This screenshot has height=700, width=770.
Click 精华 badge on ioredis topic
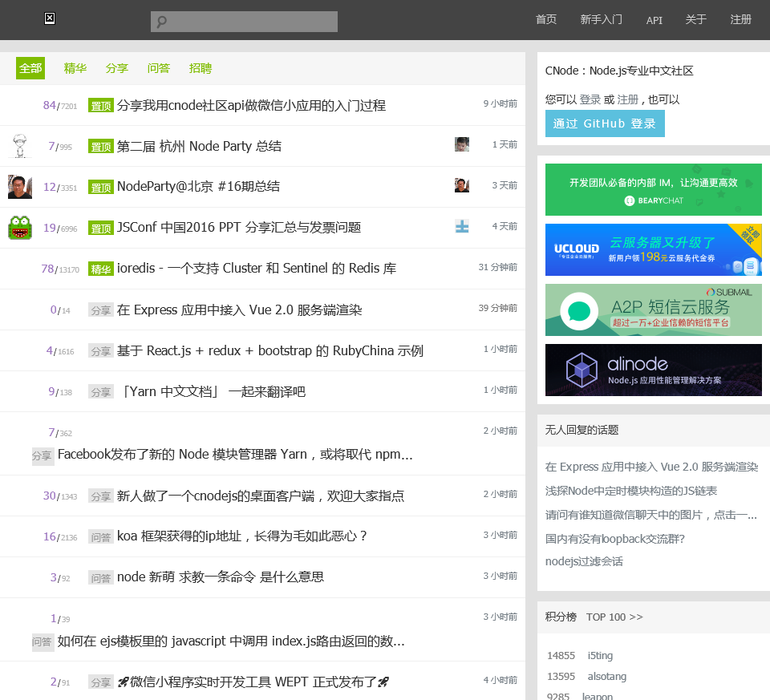click(x=101, y=269)
